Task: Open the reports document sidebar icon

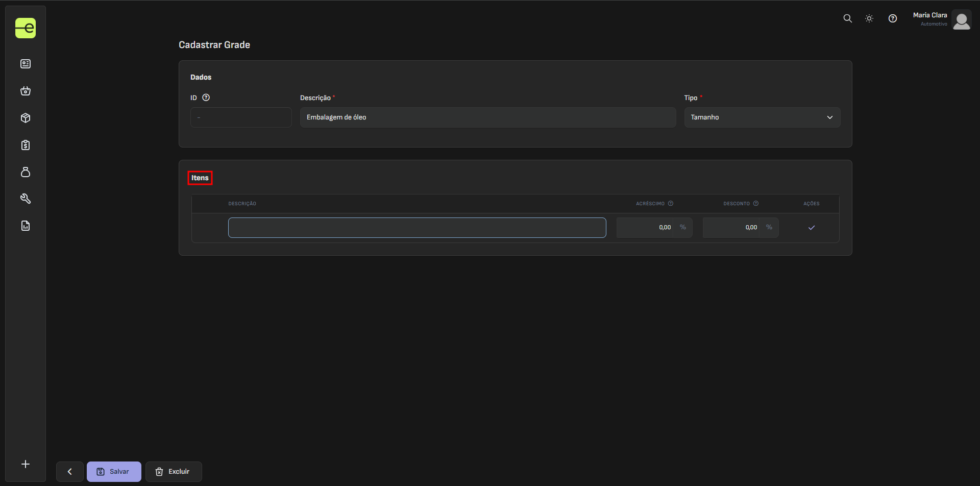Action: [26, 226]
